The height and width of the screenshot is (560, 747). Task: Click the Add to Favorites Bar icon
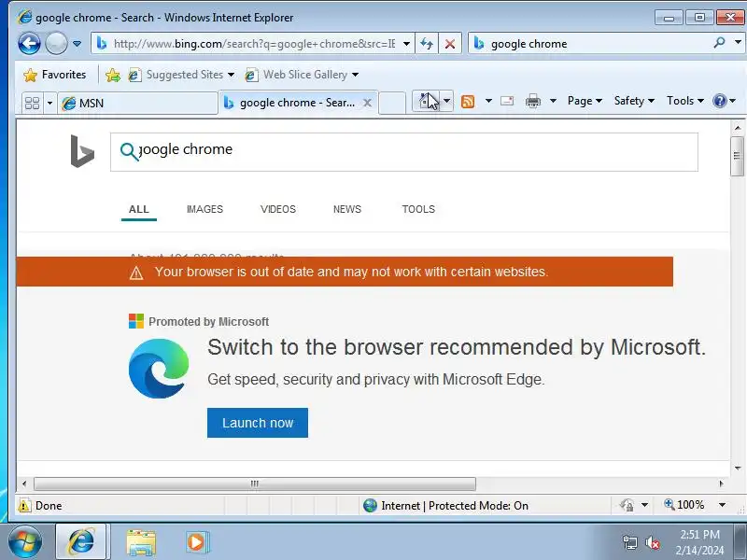pyautogui.click(x=113, y=75)
